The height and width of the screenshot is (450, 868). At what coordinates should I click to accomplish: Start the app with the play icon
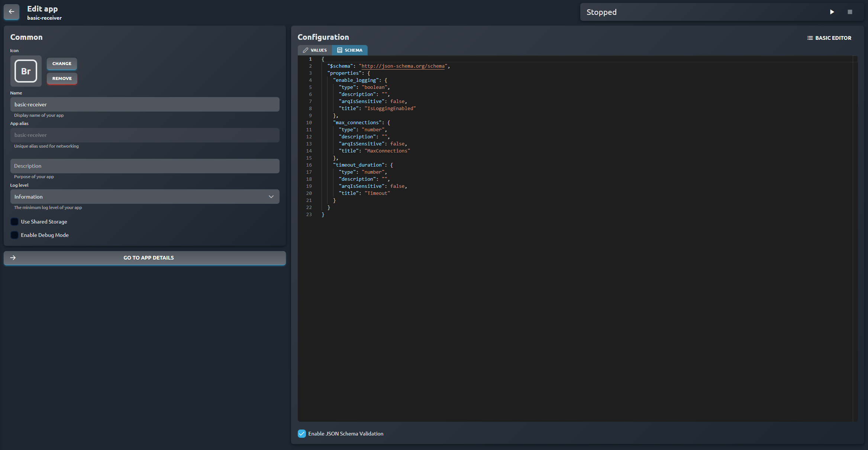click(832, 12)
